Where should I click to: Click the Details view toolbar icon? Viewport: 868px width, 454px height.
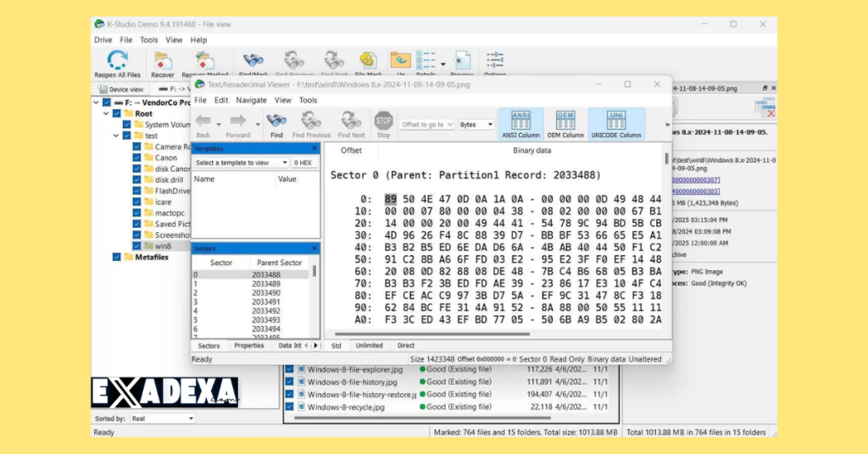pyautogui.click(x=426, y=64)
